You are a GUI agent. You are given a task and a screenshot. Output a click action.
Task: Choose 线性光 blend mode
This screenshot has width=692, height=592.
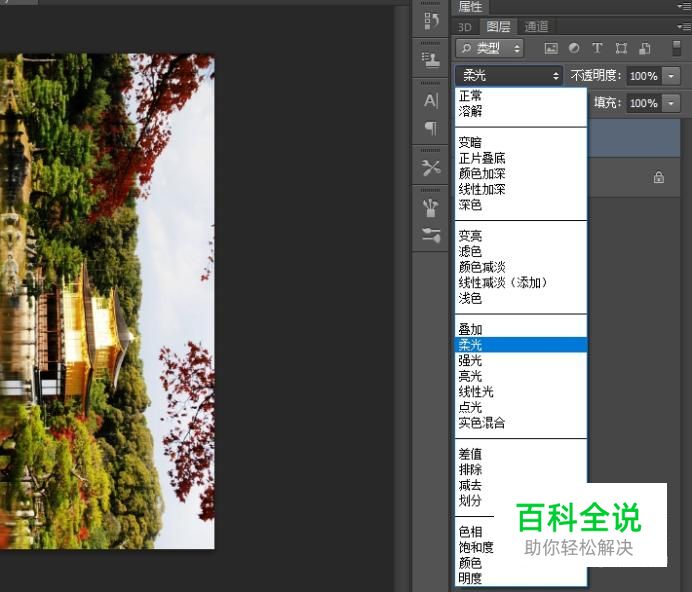(x=521, y=392)
